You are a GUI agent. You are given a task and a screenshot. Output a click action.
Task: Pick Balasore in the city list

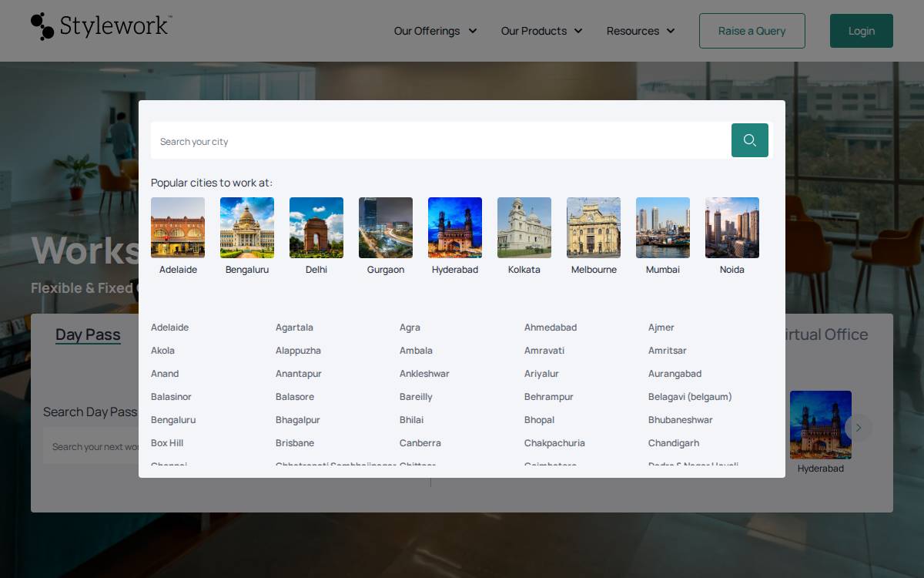295,397
